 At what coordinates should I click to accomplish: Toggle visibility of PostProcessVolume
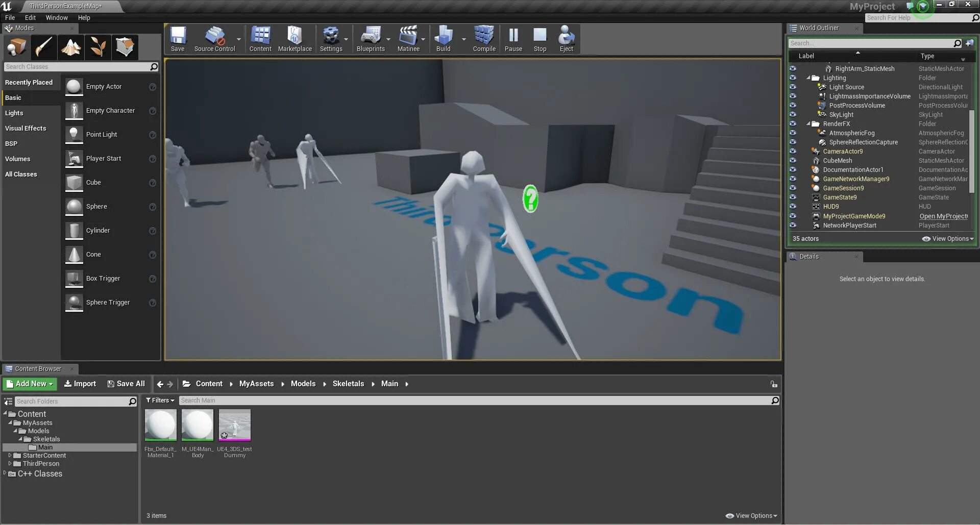793,106
